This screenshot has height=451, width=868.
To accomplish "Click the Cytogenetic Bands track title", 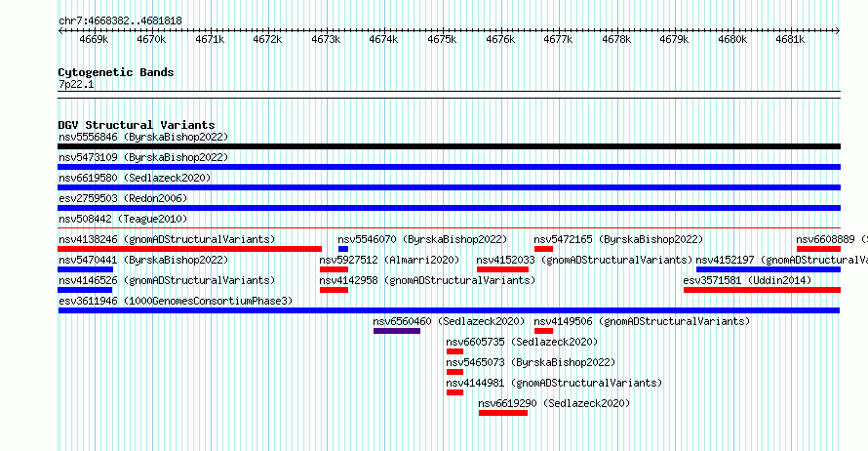I will click(116, 72).
